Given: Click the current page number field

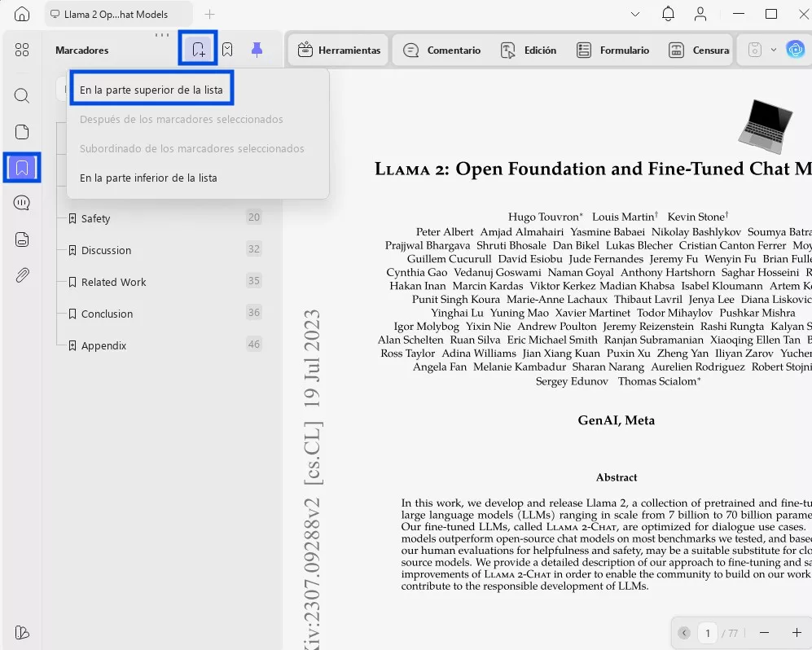Looking at the screenshot, I should [x=708, y=632].
